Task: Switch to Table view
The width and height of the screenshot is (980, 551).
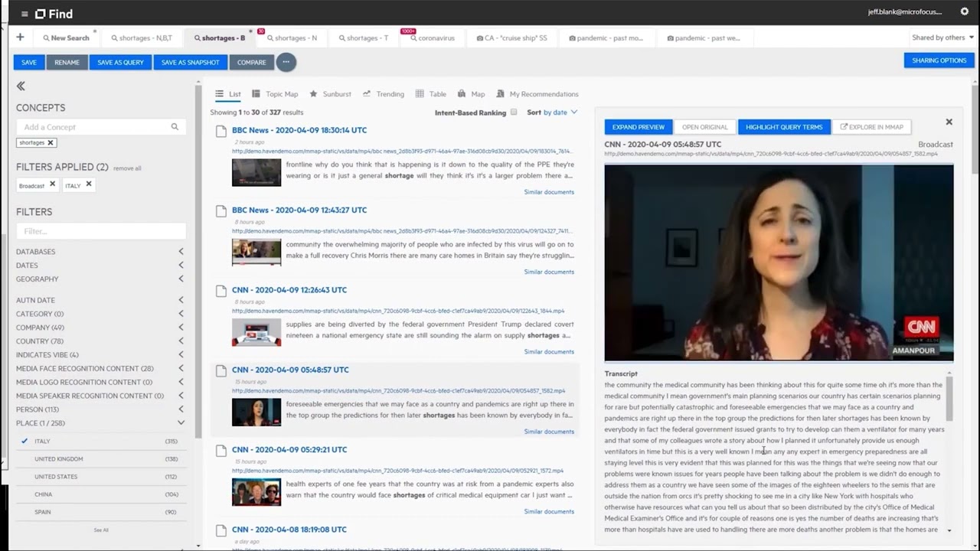Action: 431,94
